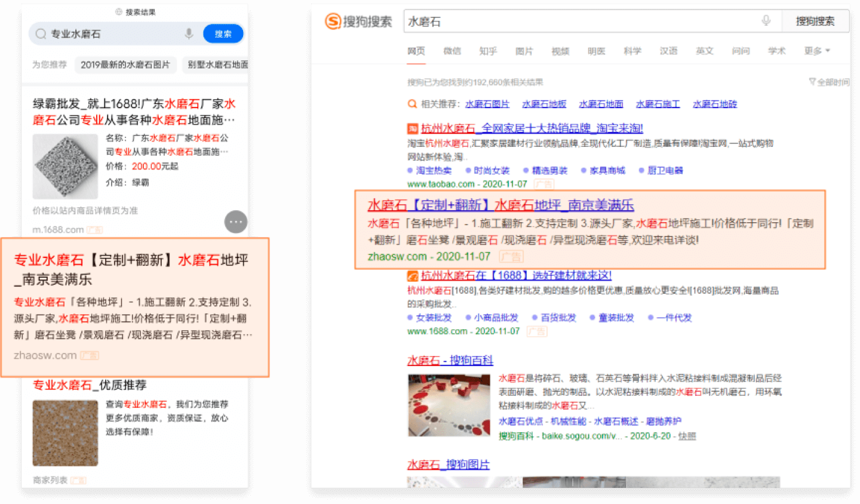Click the 时尚女装 sublink

coord(492,171)
